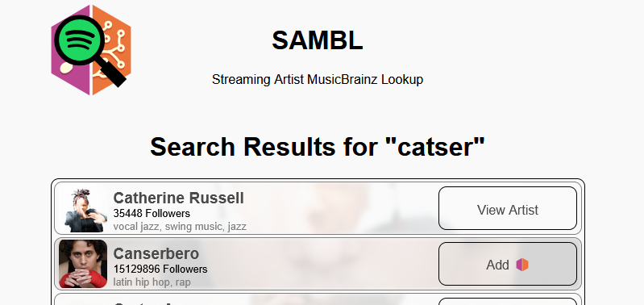Viewport: 644px width, 305px height.
Task: Click the MusicBrainz icon beside Add
Action: 522,265
